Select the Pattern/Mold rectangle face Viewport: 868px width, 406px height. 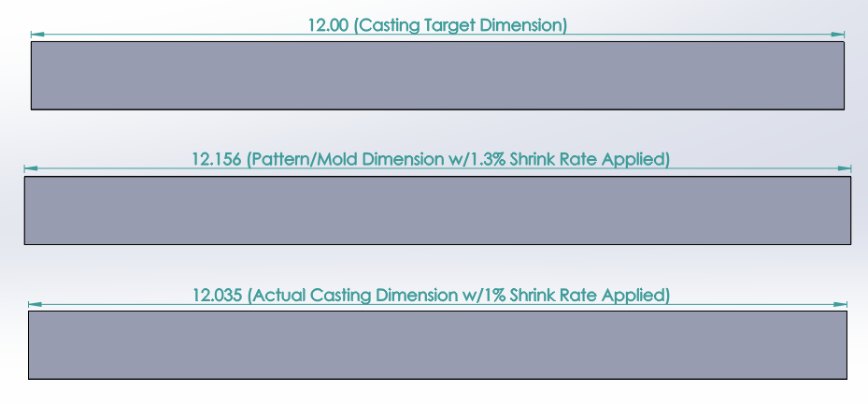pos(437,210)
